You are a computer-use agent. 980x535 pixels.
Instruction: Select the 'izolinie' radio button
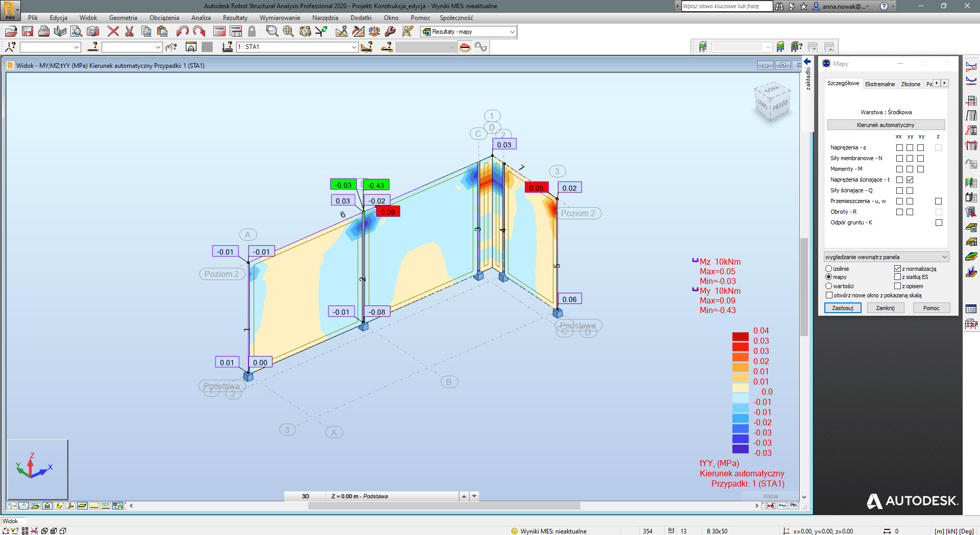828,269
